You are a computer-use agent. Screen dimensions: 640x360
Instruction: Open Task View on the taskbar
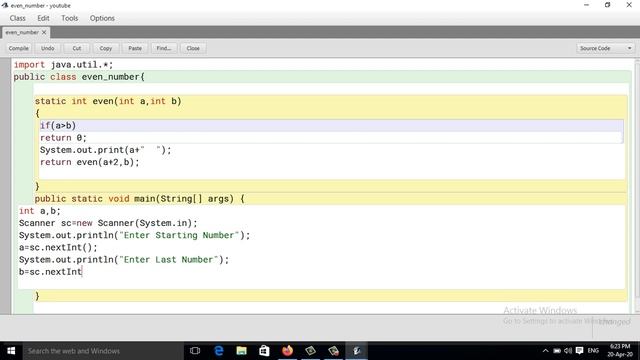coord(195,351)
